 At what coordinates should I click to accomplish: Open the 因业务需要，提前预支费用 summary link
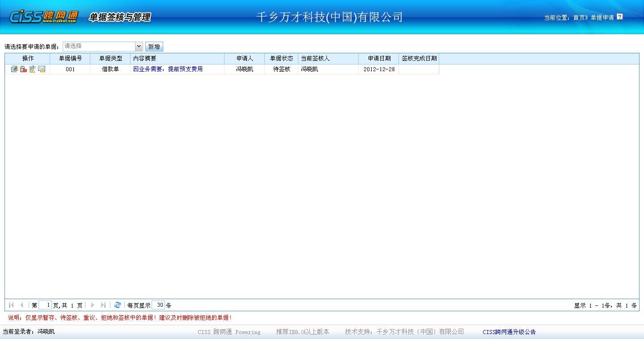click(x=168, y=69)
